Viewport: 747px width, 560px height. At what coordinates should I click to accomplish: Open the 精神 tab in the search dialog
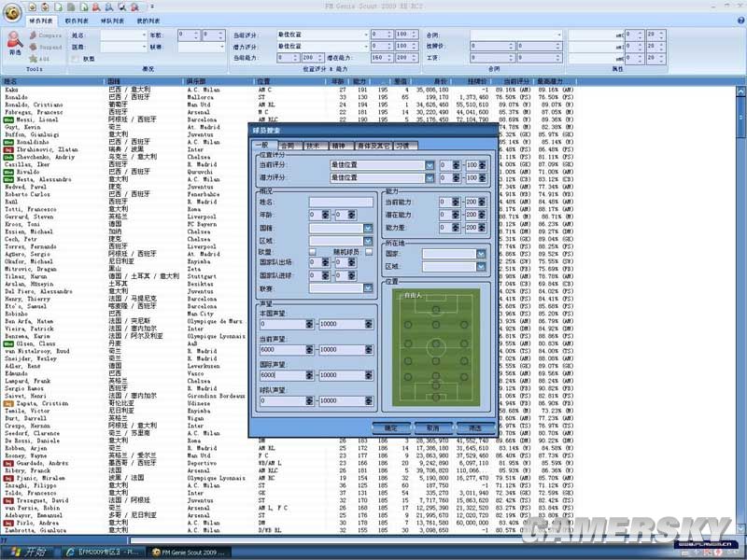click(340, 146)
